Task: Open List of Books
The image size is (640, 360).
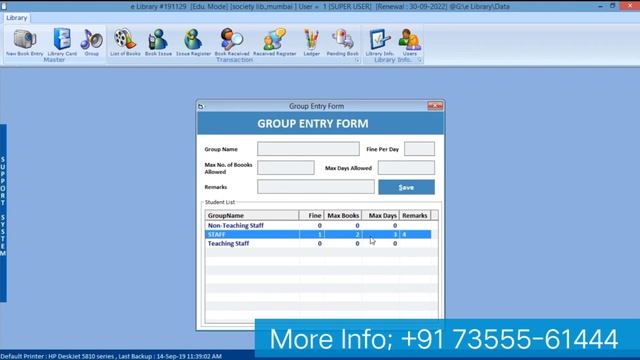Action: [125, 42]
